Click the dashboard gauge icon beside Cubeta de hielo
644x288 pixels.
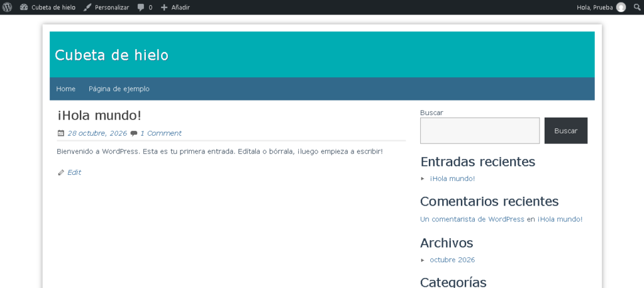pos(24,8)
